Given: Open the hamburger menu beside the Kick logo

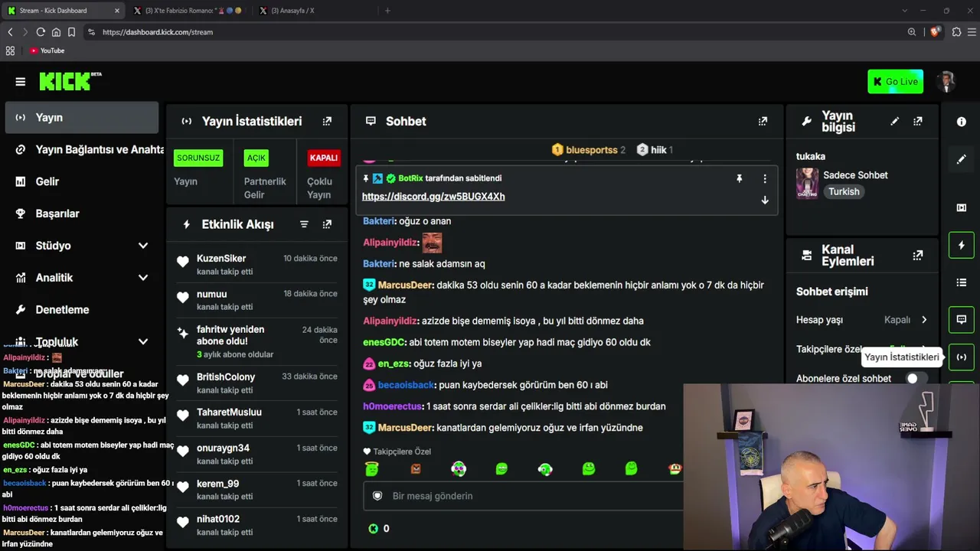Looking at the screenshot, I should (x=21, y=82).
